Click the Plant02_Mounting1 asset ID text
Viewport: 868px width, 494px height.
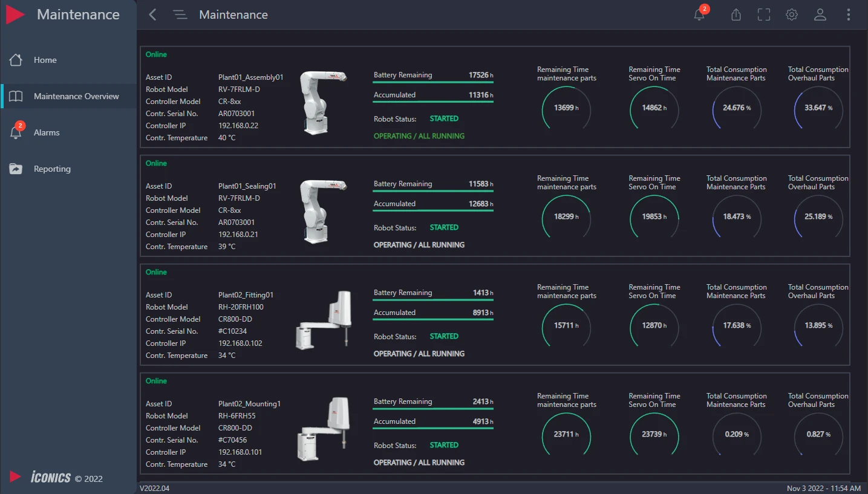click(x=249, y=404)
